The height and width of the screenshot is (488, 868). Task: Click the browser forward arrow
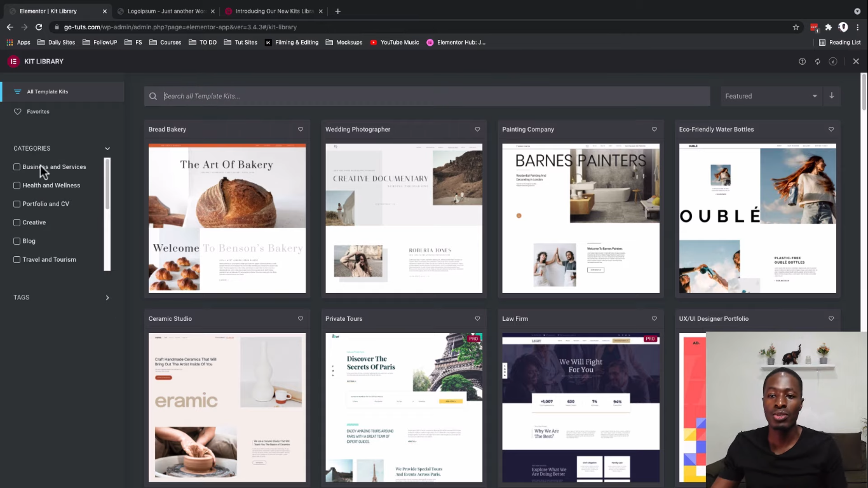24,27
